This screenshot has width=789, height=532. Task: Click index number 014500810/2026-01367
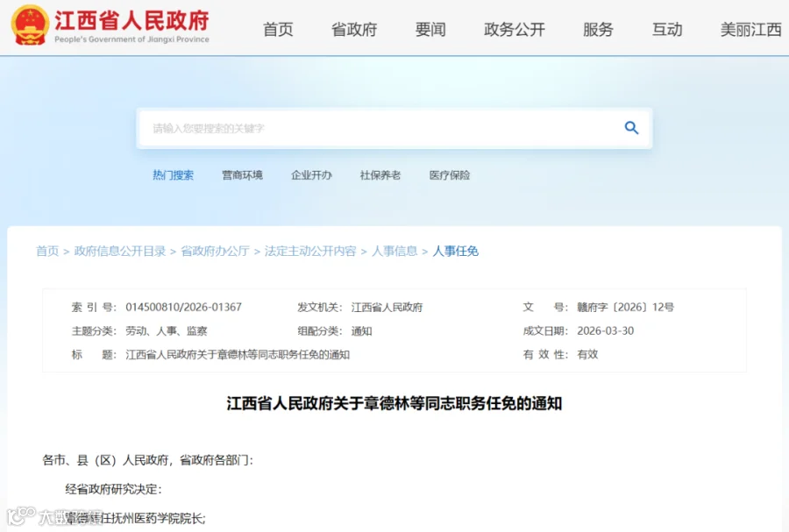(x=184, y=307)
